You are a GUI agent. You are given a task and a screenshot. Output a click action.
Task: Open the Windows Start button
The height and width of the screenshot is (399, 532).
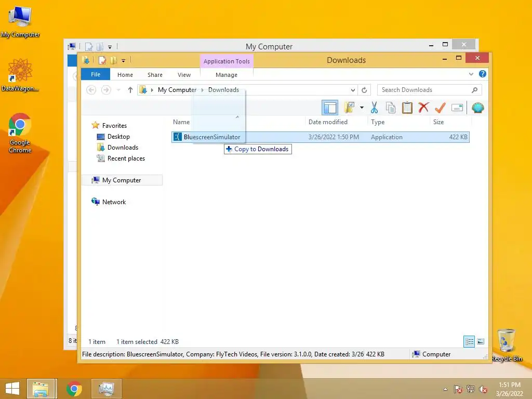pyautogui.click(x=12, y=389)
